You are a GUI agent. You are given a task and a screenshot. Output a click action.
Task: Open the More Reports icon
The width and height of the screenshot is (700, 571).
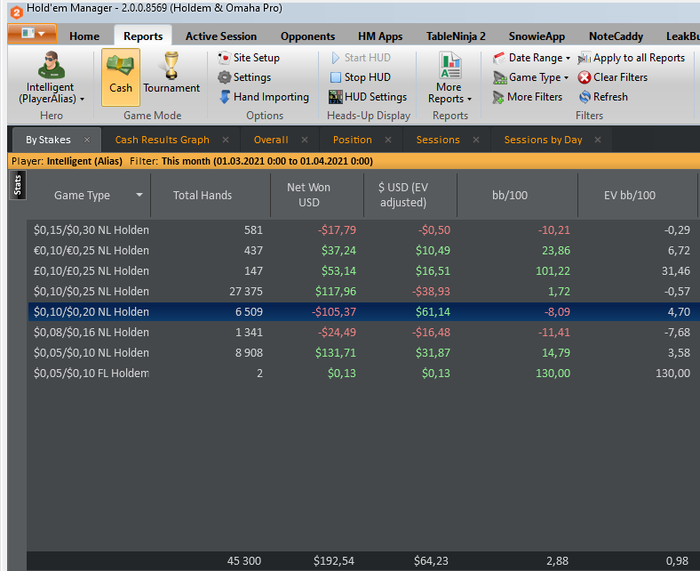(x=450, y=65)
